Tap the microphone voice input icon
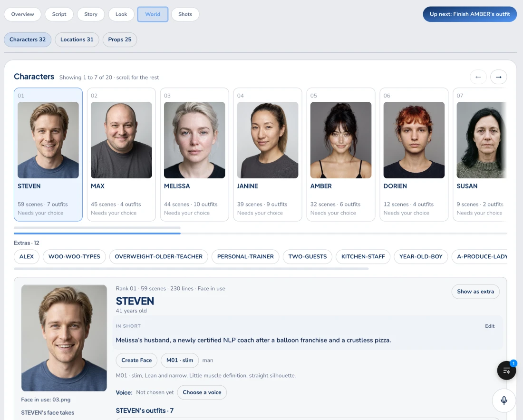The image size is (523, 420). click(504, 400)
